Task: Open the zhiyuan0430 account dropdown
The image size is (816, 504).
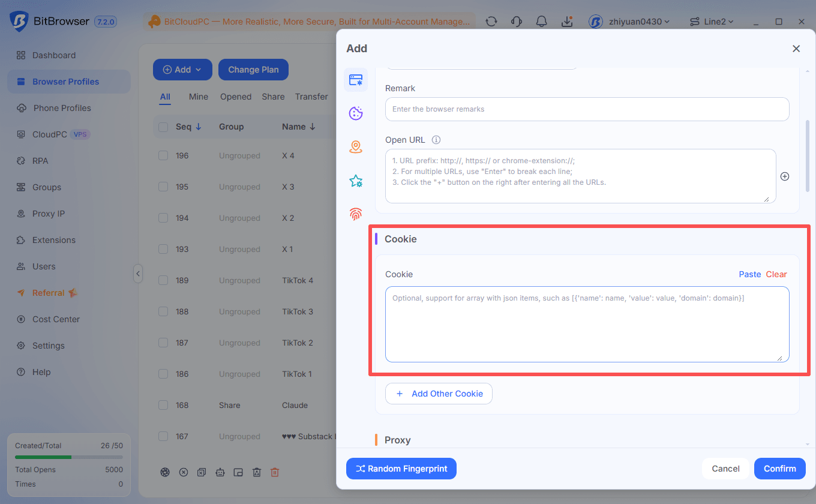Action: 629,22
